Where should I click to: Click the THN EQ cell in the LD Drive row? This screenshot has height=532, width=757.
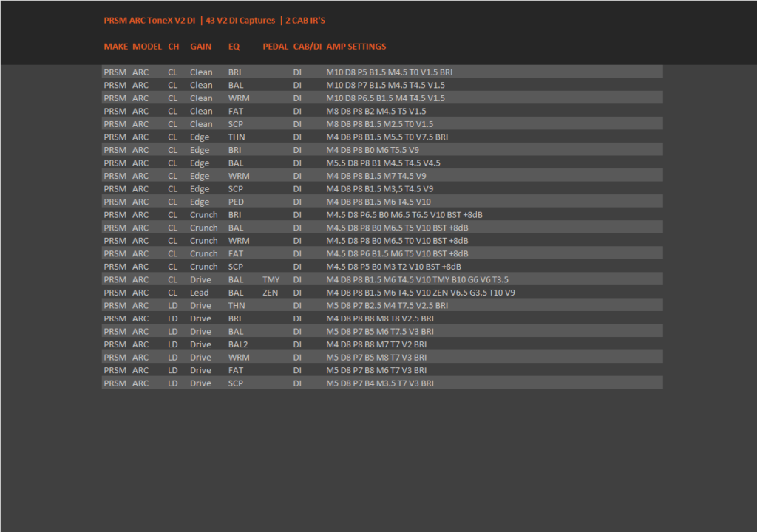pos(237,306)
